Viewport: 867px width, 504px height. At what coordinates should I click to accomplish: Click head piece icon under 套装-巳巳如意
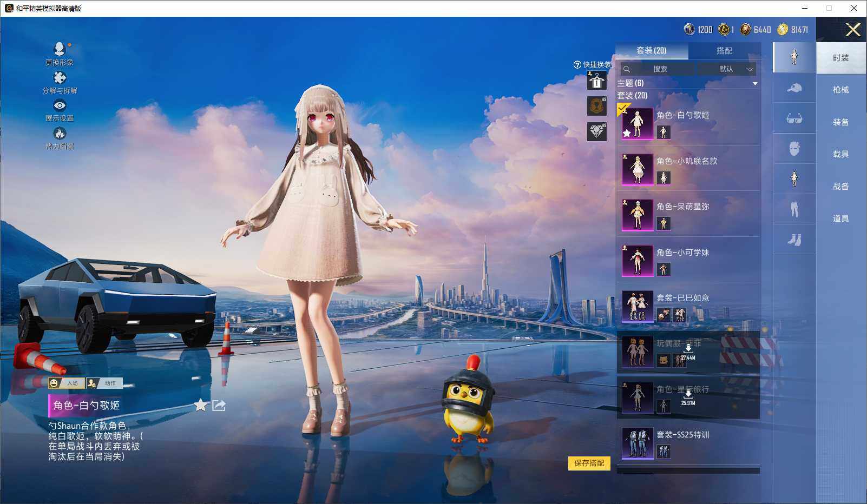664,315
